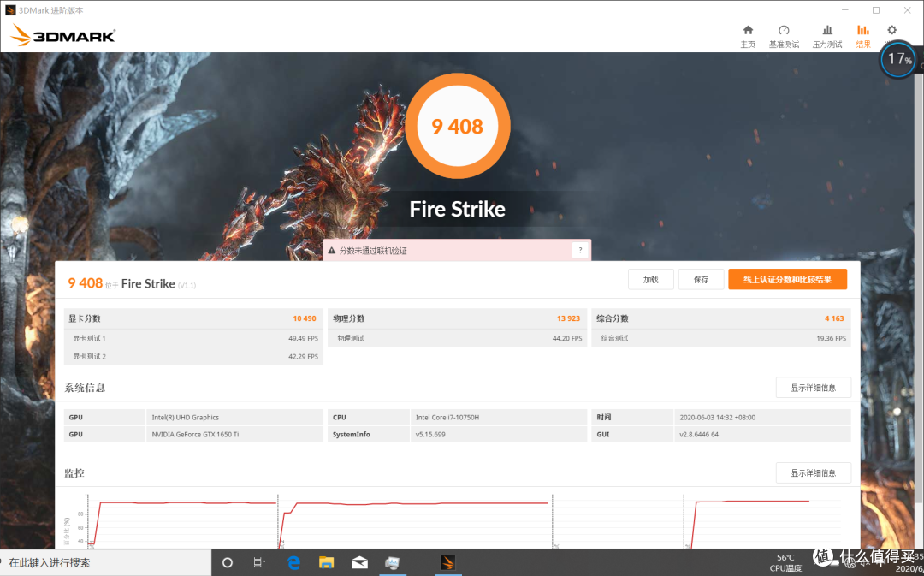This screenshot has height=576, width=924.
Task: Click the Fire Strike title text
Action: coord(457,210)
